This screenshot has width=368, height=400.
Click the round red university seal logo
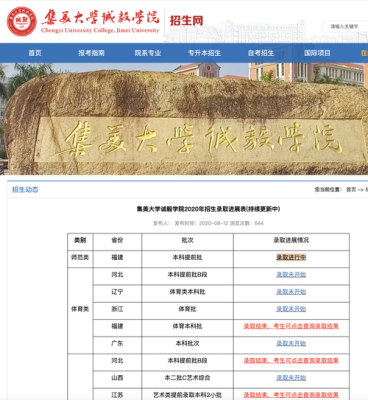click(22, 21)
